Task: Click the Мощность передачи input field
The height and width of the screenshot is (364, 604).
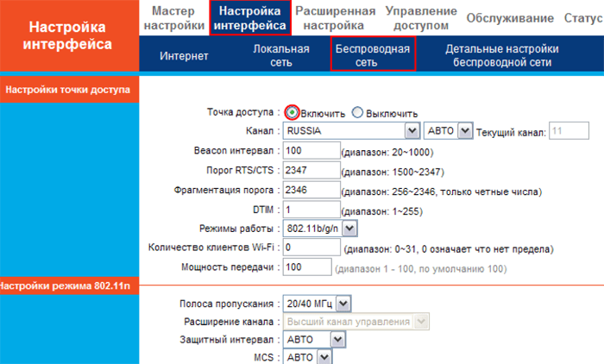Action: pyautogui.click(x=307, y=267)
